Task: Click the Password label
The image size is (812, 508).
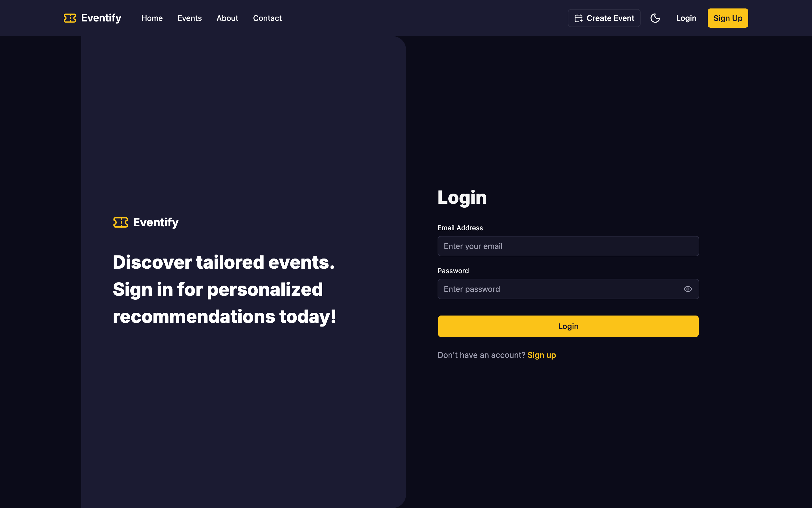Action: pyautogui.click(x=453, y=271)
